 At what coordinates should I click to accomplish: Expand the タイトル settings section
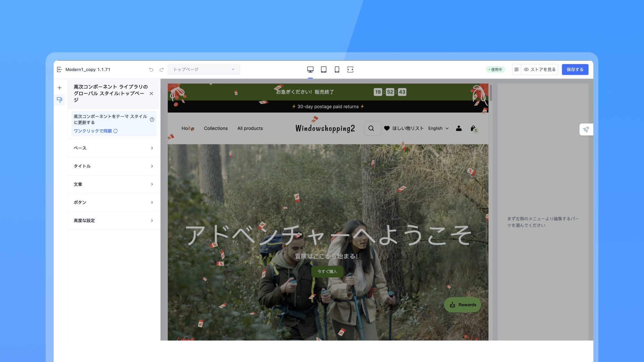coord(114,166)
